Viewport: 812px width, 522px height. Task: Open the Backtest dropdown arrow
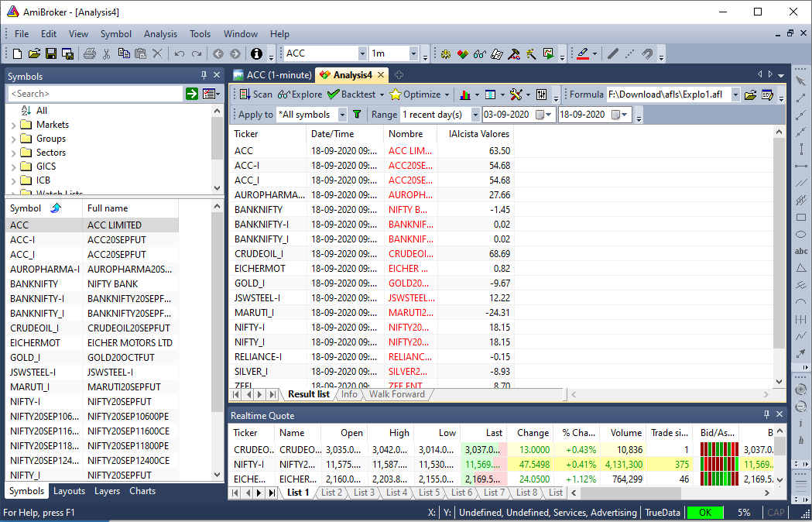tap(382, 94)
